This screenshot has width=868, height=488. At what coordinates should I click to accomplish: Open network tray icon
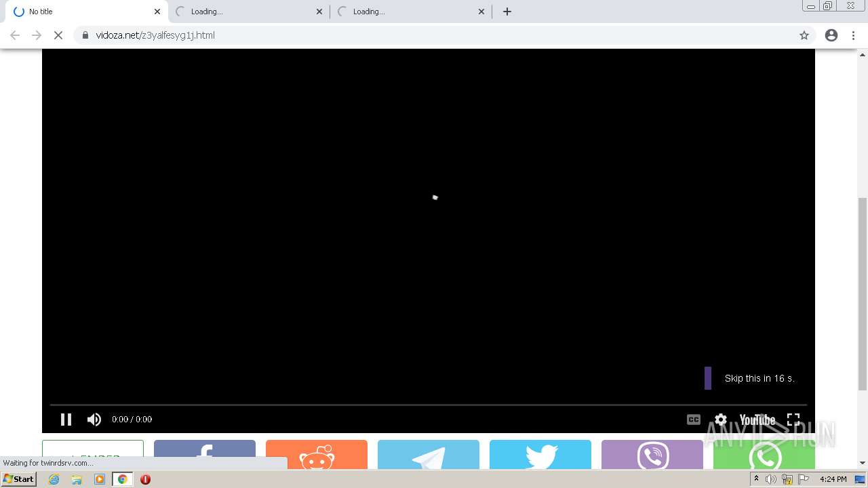(x=787, y=479)
